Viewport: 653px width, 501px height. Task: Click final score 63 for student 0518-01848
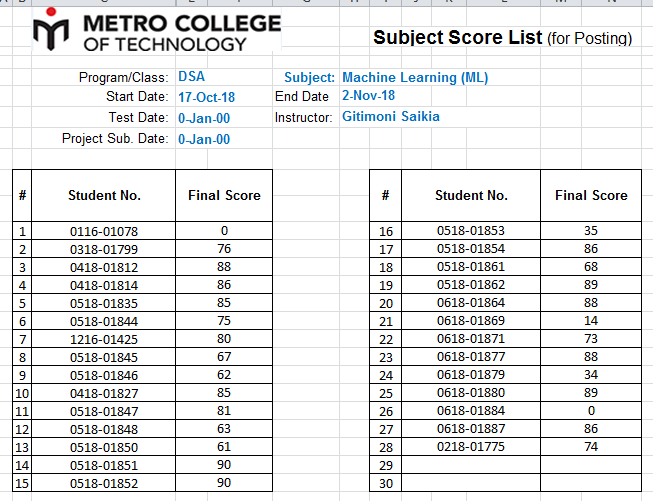224,429
